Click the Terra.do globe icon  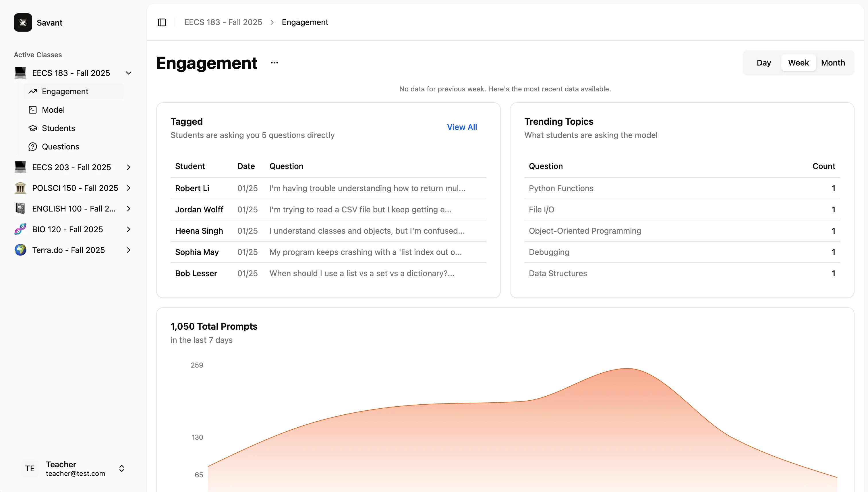[x=20, y=250]
